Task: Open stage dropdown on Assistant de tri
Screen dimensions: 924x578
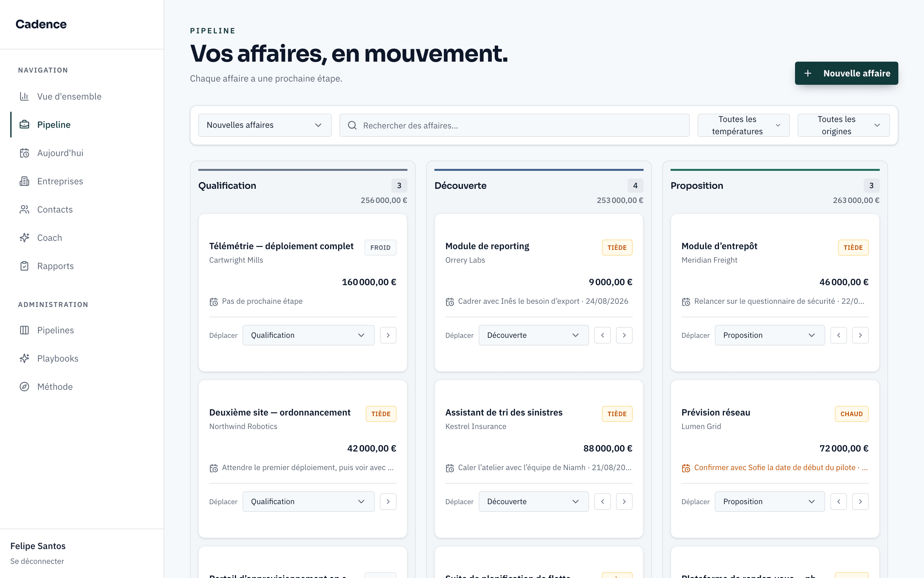Action: 534,502
